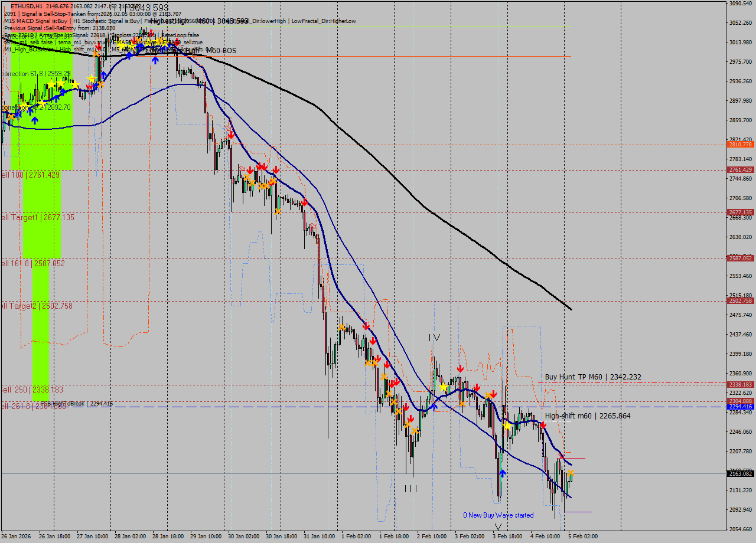Select the blue 2294.416 price tag

coord(741,407)
